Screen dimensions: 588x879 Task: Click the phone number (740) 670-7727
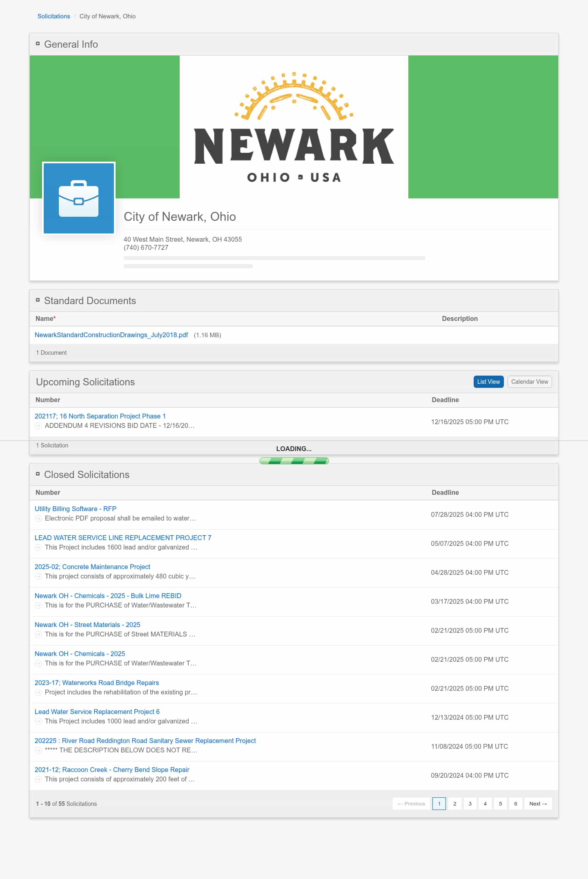pyautogui.click(x=146, y=247)
